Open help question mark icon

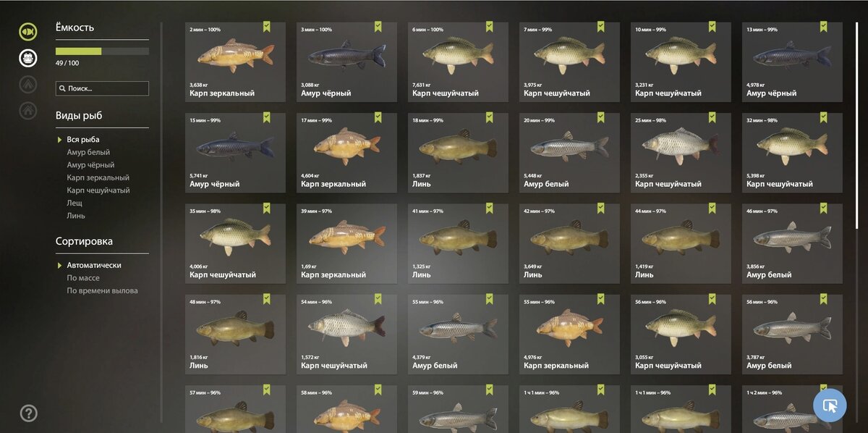pos(28,413)
